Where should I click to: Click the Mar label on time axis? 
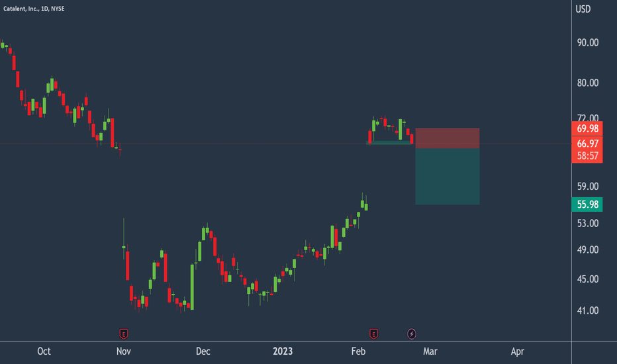430,351
